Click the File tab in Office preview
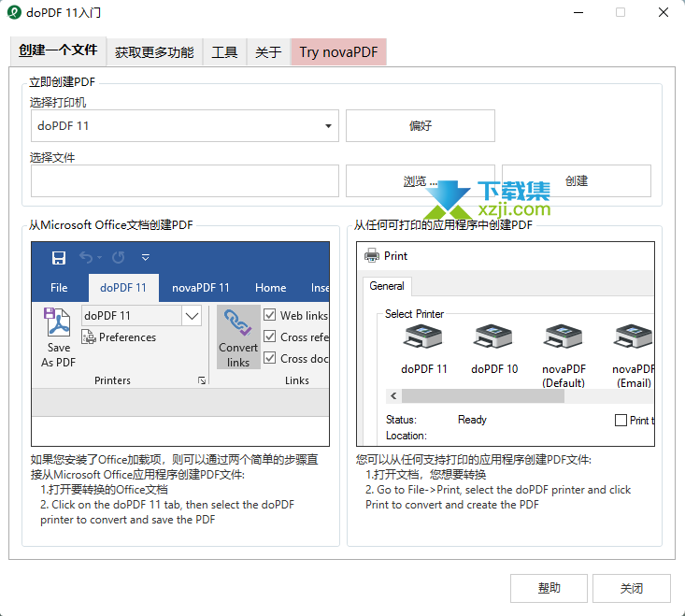The image size is (685, 616). click(x=59, y=288)
